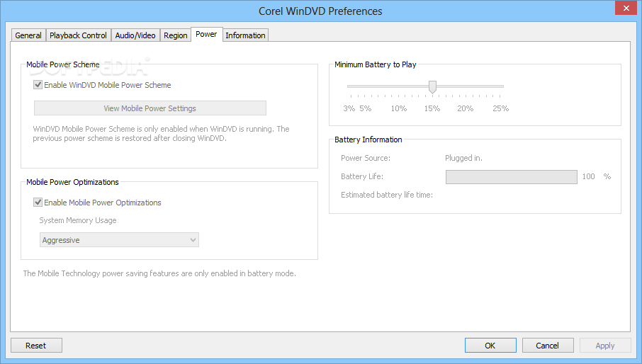This screenshot has width=642, height=364.
Task: Click the 'System Memory Usage' label
Action: [x=78, y=220]
